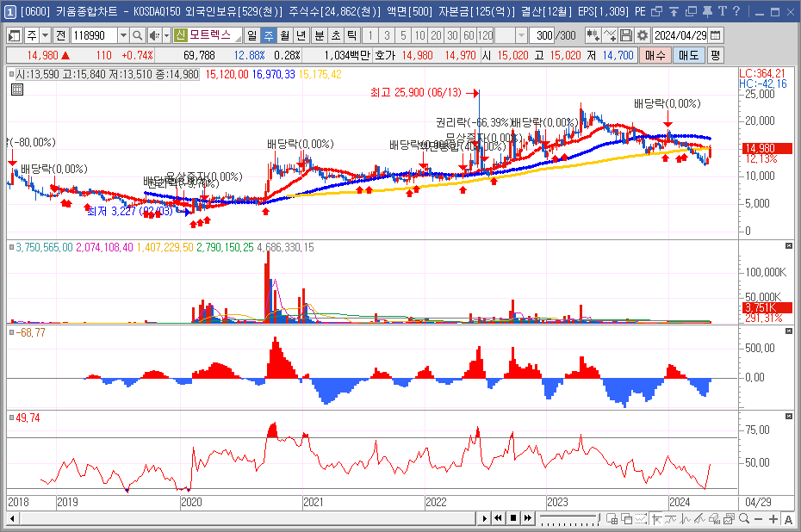
Task: Click the 신 credit badge before stock name
Action: point(180,35)
